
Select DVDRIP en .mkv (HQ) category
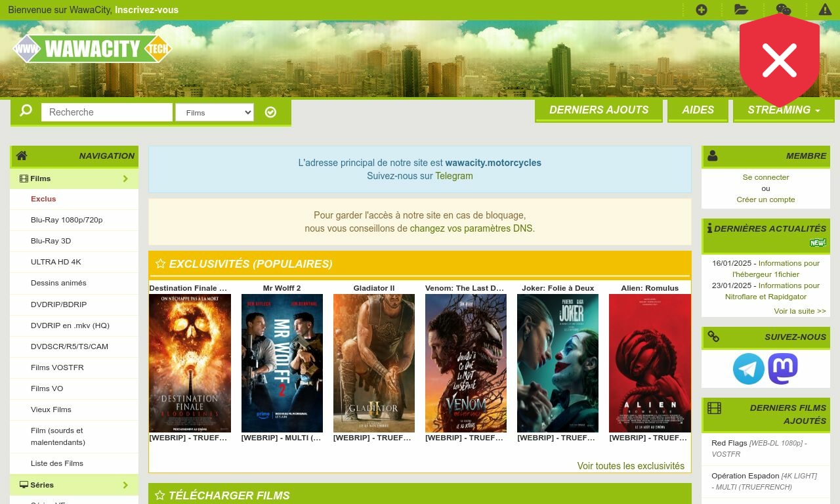(x=70, y=325)
